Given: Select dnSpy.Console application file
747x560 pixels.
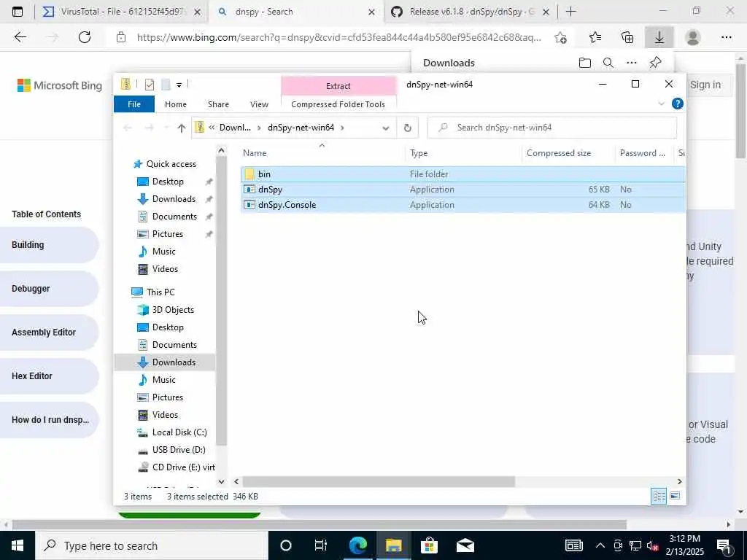Looking at the screenshot, I should [462, 205].
